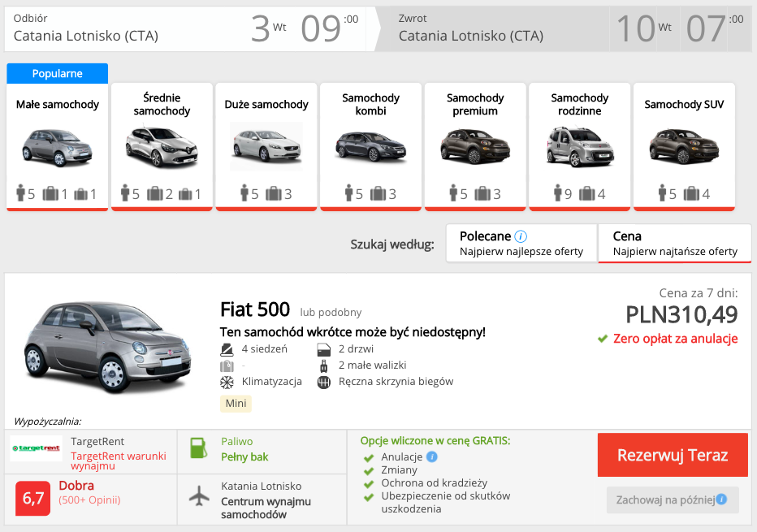The width and height of the screenshot is (757, 532).
Task: Change the return time 07:00
Action: click(x=715, y=28)
